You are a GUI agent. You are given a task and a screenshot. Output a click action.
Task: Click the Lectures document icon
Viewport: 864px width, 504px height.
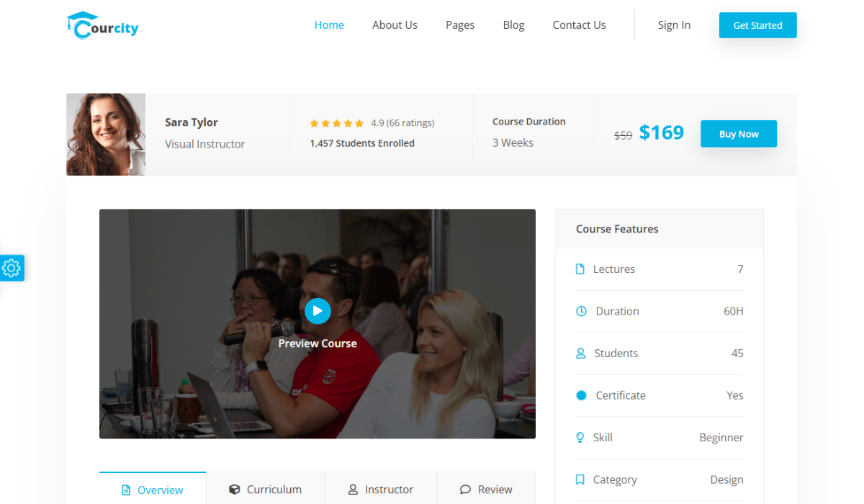coord(580,269)
